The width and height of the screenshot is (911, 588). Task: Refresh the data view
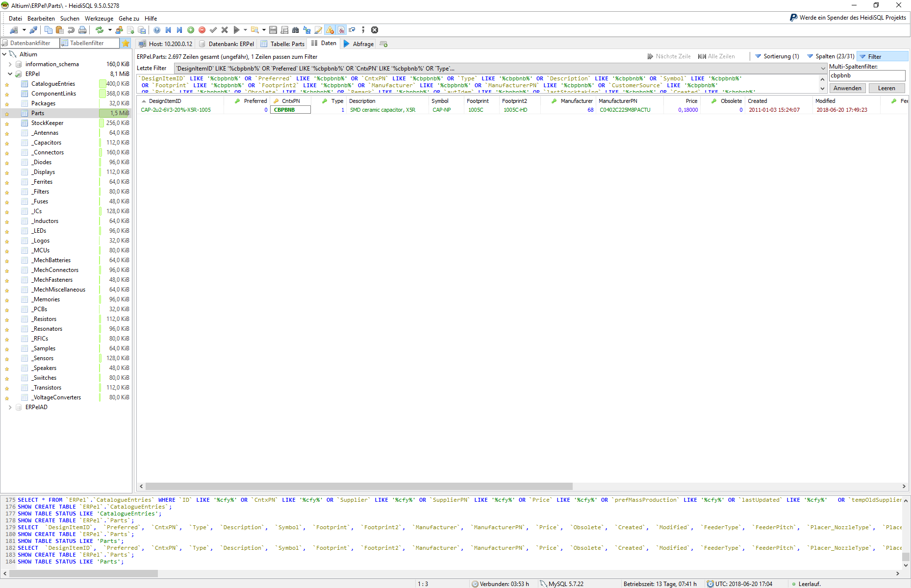tap(100, 30)
